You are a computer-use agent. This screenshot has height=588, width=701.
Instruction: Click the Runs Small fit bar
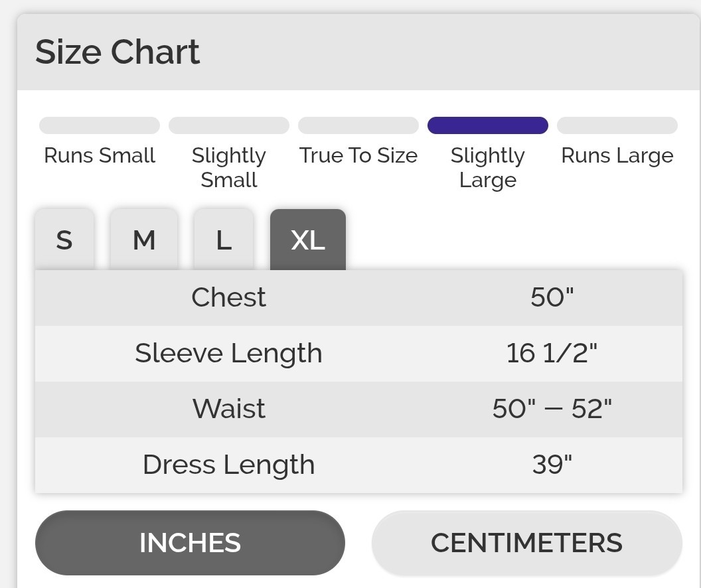tap(100, 125)
